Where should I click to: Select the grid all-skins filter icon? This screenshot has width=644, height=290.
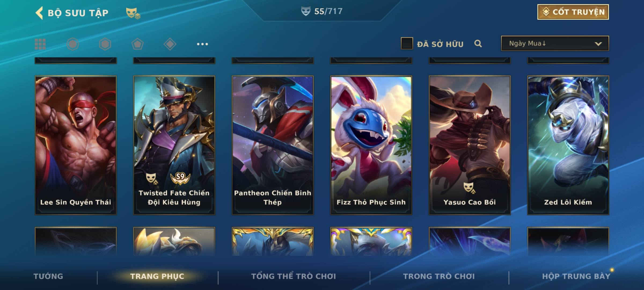(x=40, y=44)
